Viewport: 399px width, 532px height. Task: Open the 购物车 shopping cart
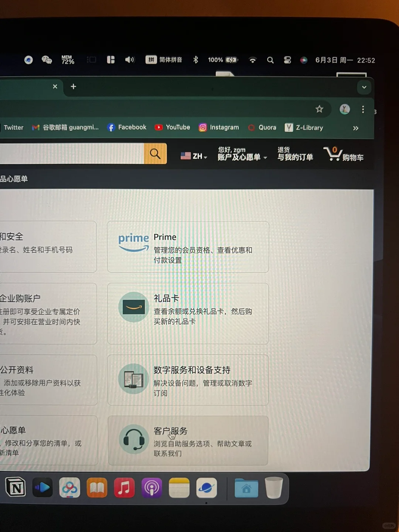tap(344, 154)
